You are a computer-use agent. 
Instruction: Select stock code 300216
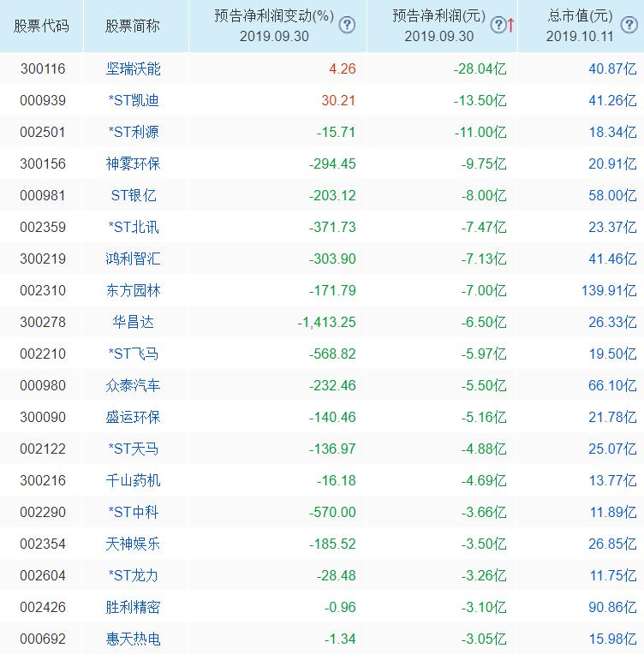[x=43, y=480]
